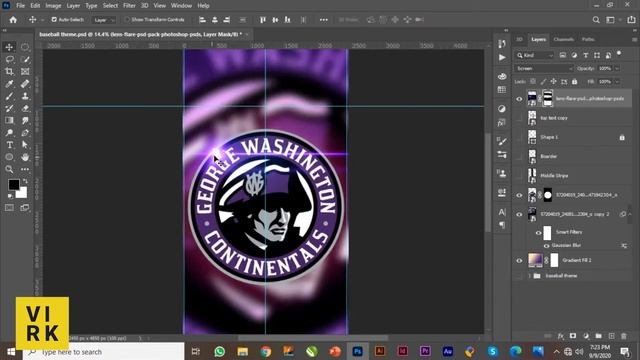Select the Horizontal Type tool
This screenshot has width=640, height=360.
(9, 145)
